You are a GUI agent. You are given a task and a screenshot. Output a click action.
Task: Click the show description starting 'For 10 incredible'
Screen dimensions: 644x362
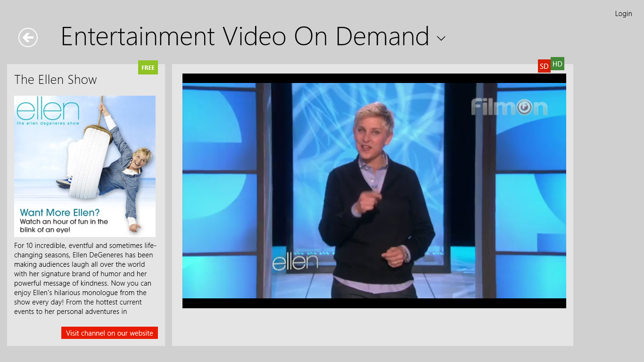pos(85,279)
